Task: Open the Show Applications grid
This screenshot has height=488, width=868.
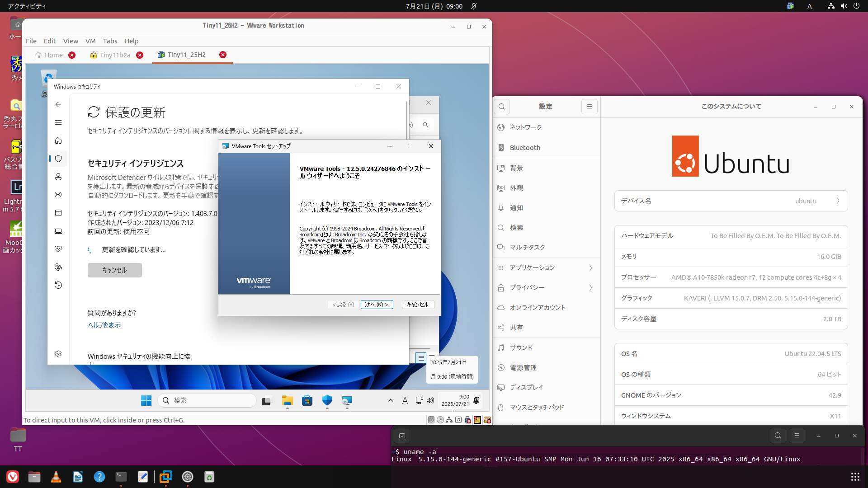Action: click(855, 477)
